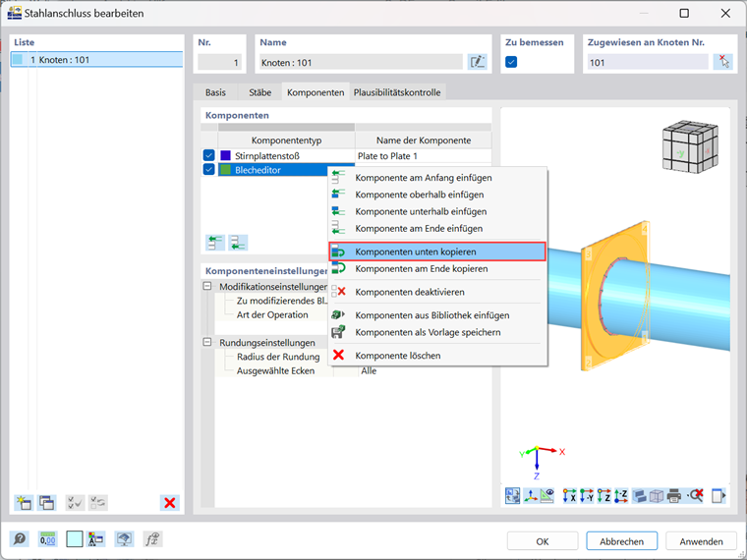Screen dimensions: 747x560
Task: Click the select-all checkmarks icon
Action: 75,502
